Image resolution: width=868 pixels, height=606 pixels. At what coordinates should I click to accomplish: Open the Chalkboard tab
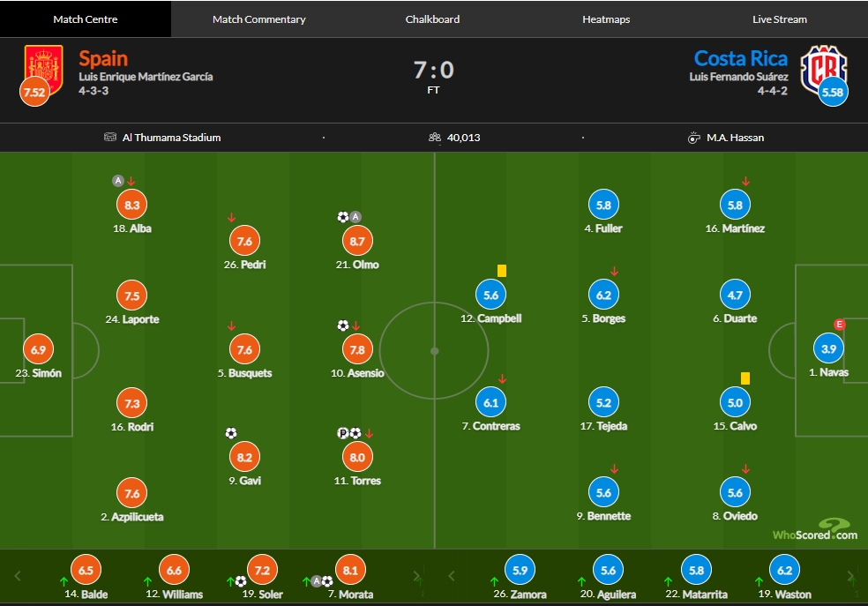(x=432, y=19)
